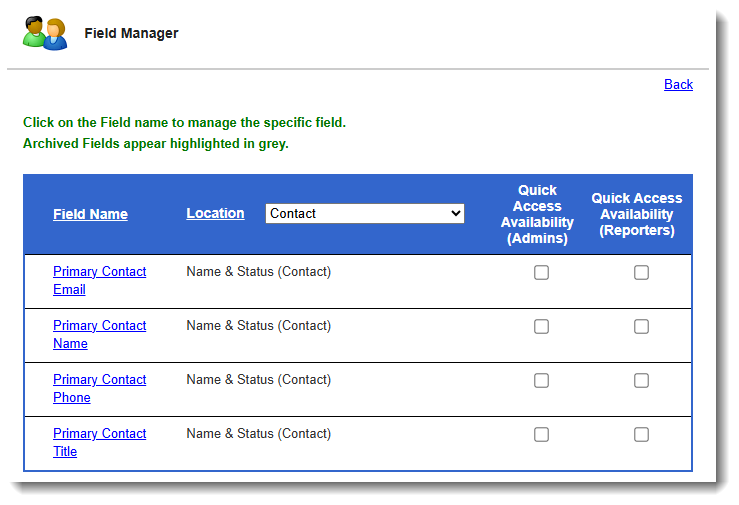
Task: Sort by the Location column header
Action: coord(215,213)
